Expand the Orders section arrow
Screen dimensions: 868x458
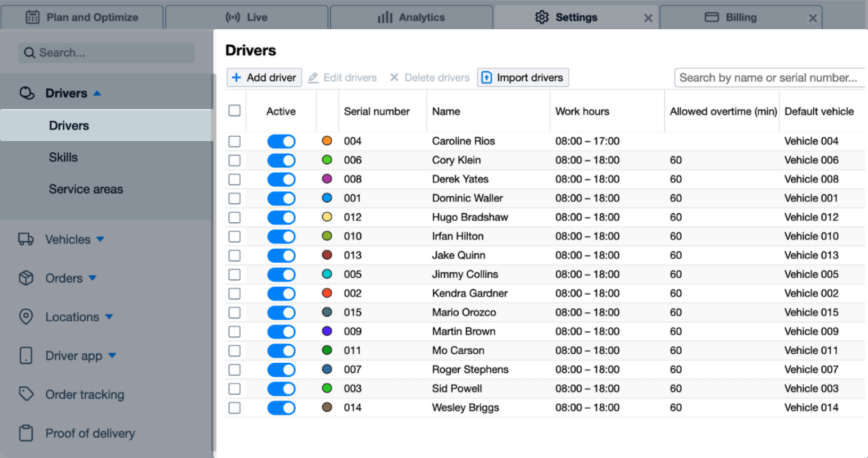(x=93, y=278)
